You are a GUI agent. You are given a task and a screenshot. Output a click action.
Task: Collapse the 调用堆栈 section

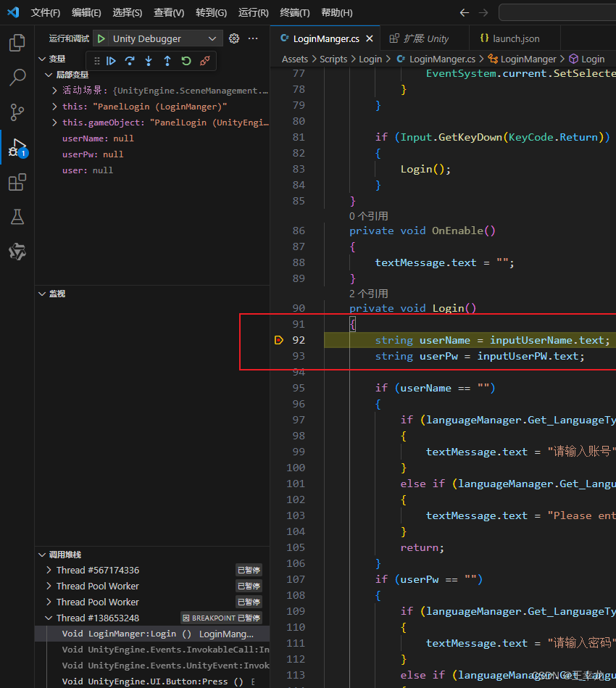tap(42, 554)
